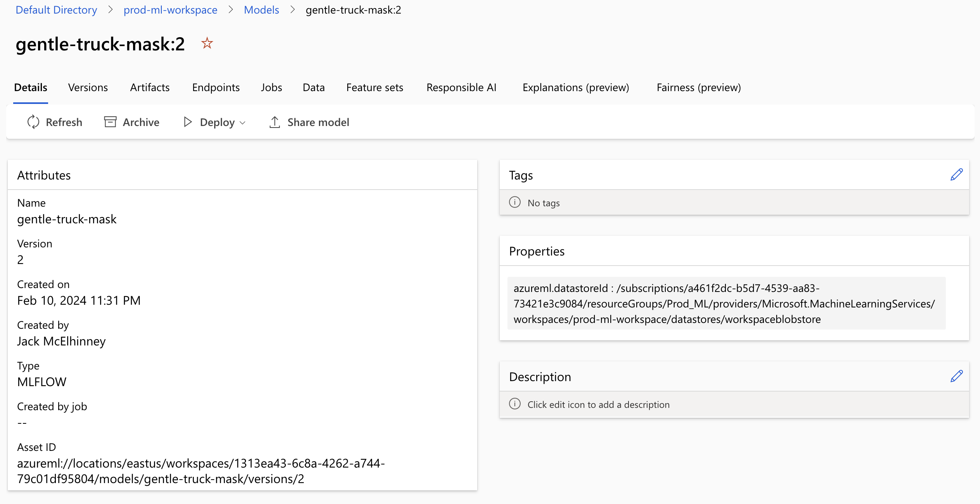980x504 pixels.
Task: Click the Feature sets tab
Action: (x=374, y=88)
